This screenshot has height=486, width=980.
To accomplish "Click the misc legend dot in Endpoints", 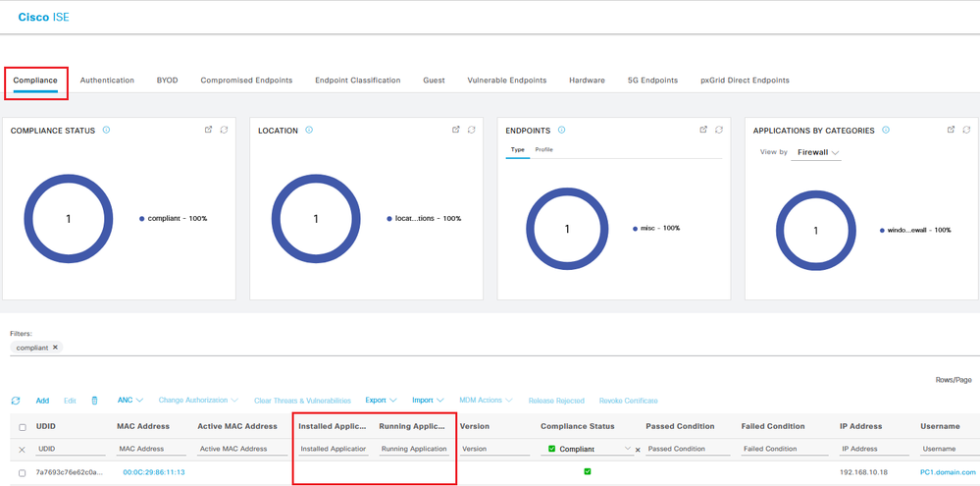I will 635,229.
